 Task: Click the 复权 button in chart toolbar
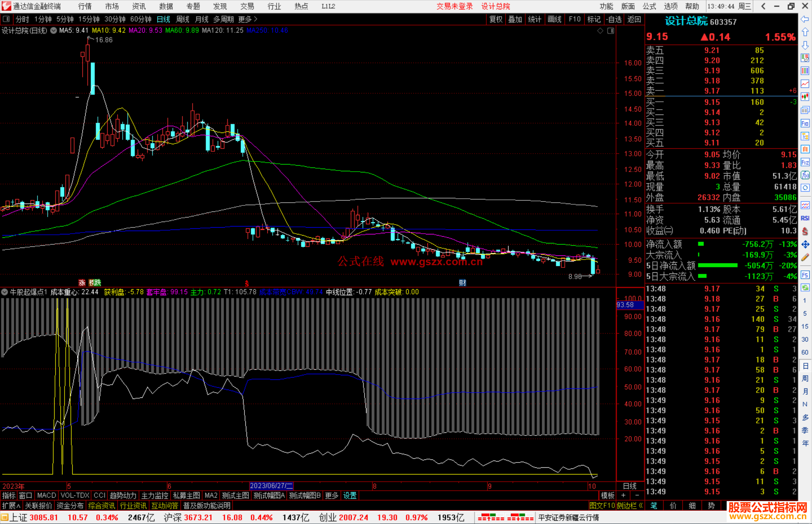495,19
